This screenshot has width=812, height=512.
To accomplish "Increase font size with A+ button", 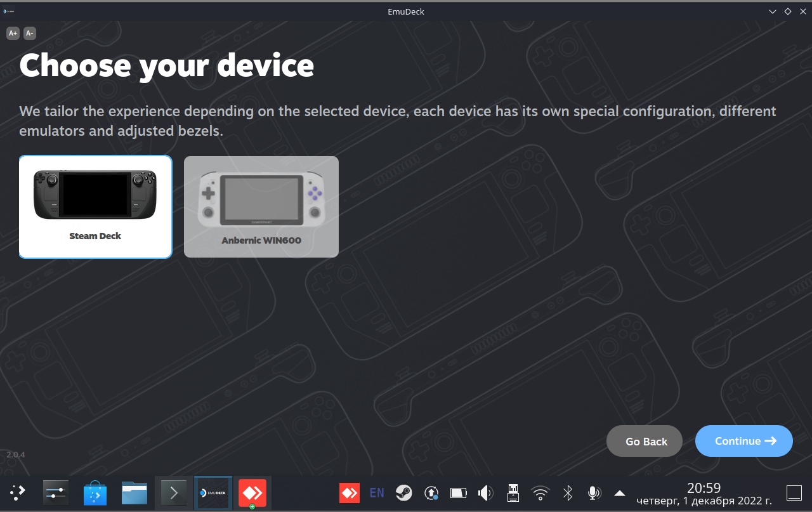I will click(x=13, y=33).
